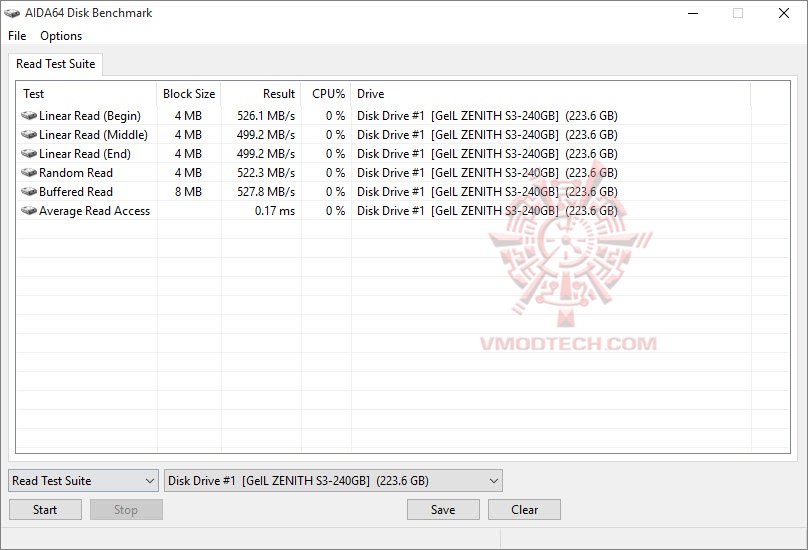Select the Linear Read (End) row label
The height and width of the screenshot is (550, 808).
click(x=85, y=154)
